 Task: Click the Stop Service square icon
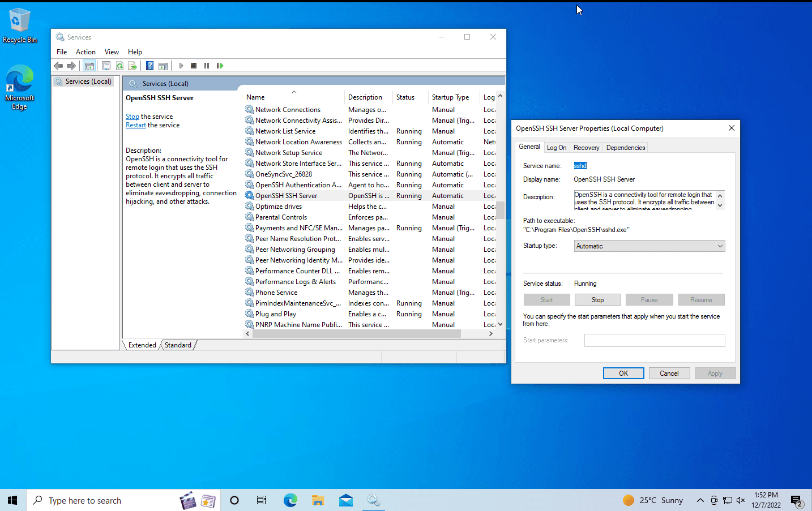click(194, 66)
